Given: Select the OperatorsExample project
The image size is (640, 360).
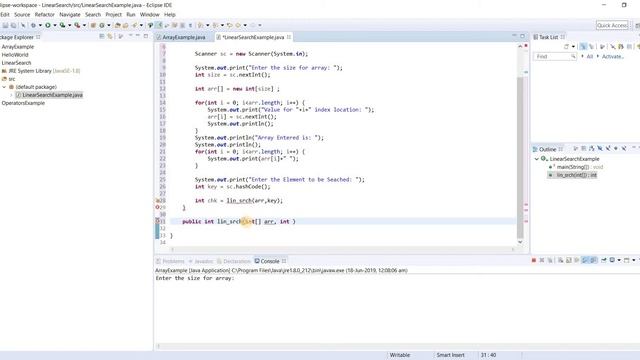Looking at the screenshot, I should [23, 103].
